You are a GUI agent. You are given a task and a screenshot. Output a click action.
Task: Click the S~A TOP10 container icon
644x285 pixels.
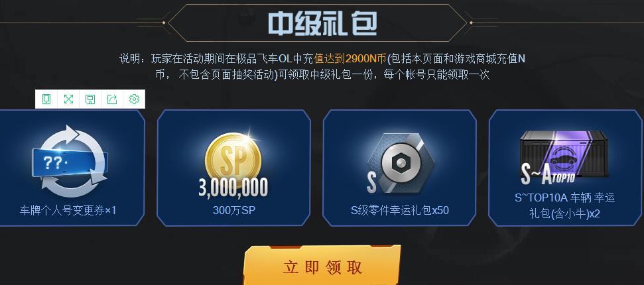564,157
